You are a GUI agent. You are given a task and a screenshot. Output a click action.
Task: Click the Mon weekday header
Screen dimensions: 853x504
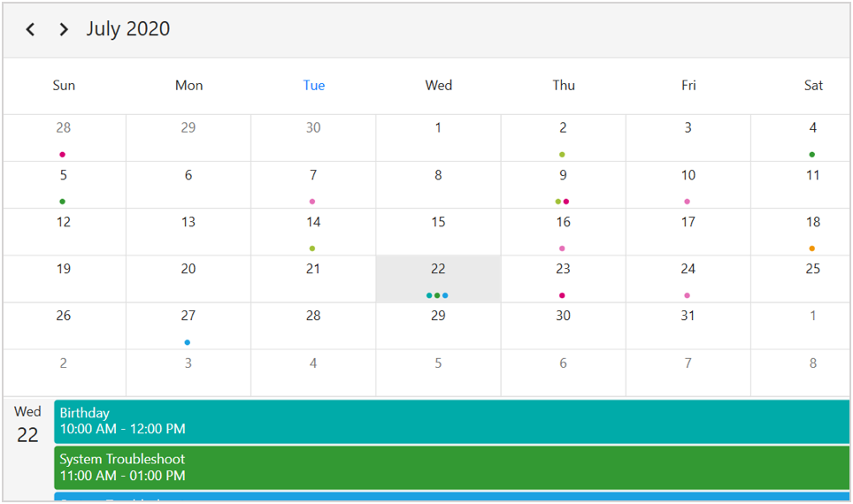[x=188, y=86]
